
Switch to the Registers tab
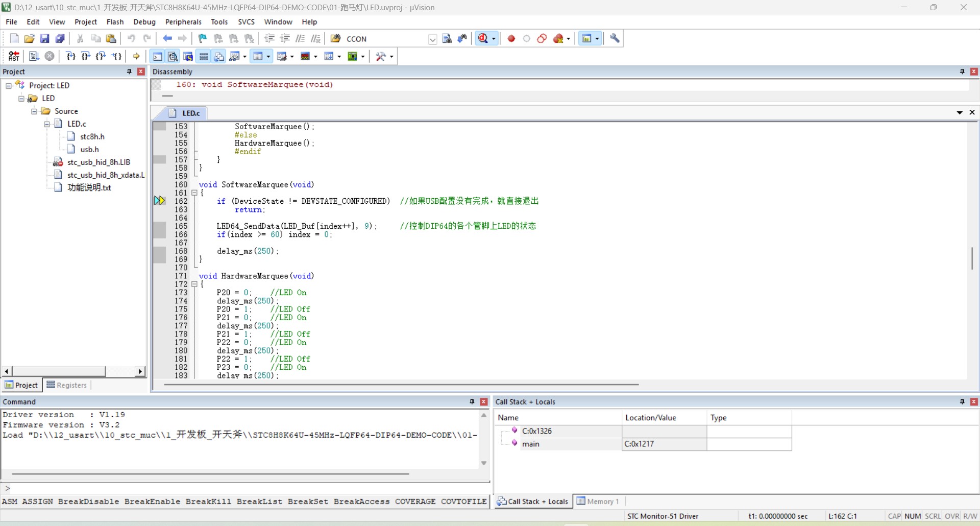coord(67,385)
